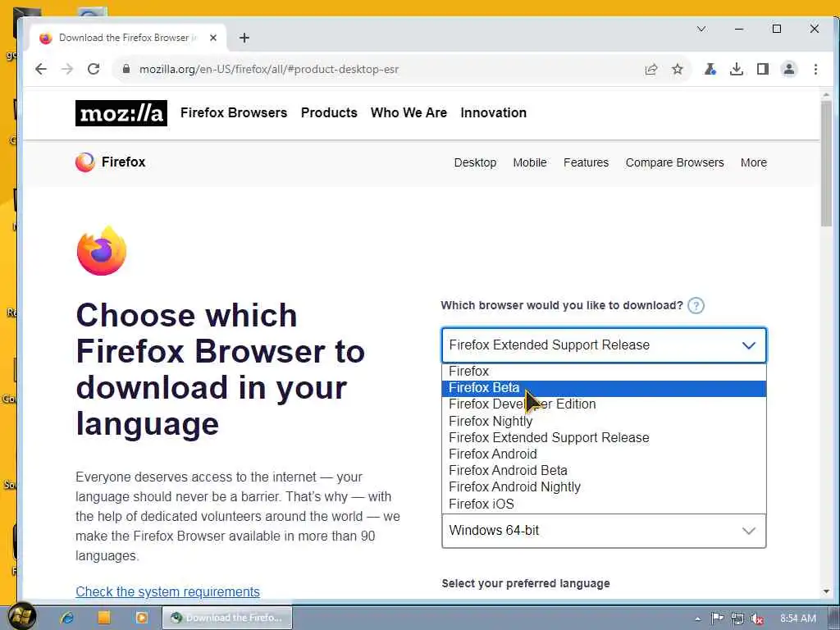Open Chrome three-dot menu
Image resolution: width=840 pixels, height=630 pixels.
click(815, 69)
